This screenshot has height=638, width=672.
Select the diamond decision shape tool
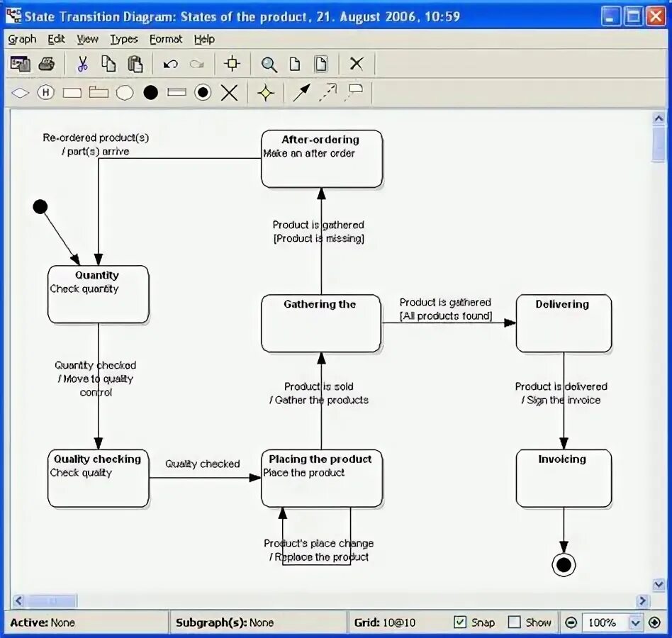(x=20, y=93)
